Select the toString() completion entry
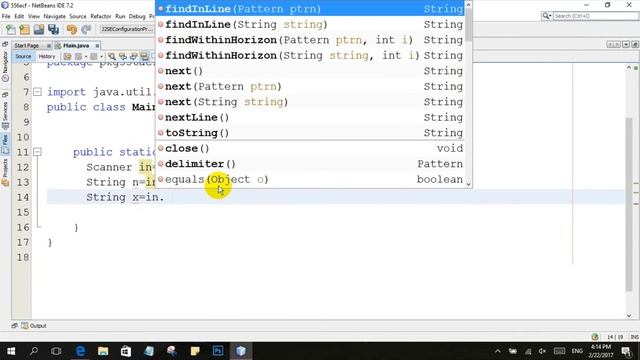Image resolution: width=640 pixels, height=360 pixels. 310,133
